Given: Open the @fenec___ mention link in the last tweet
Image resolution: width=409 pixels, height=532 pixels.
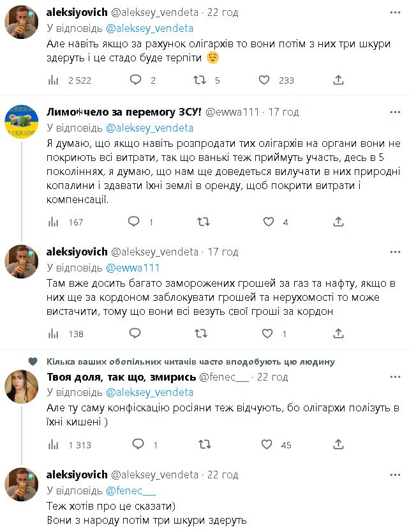Looking at the screenshot, I should click(130, 491).
